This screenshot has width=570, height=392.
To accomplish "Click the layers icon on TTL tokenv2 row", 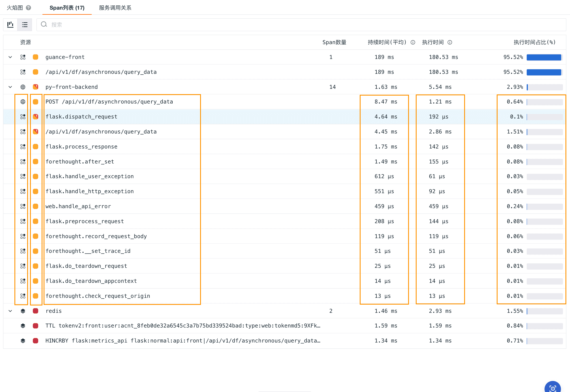I will click(23, 326).
